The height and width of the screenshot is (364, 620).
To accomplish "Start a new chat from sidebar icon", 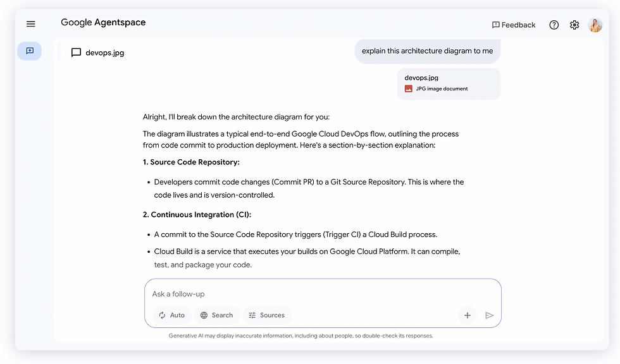I will [x=30, y=51].
